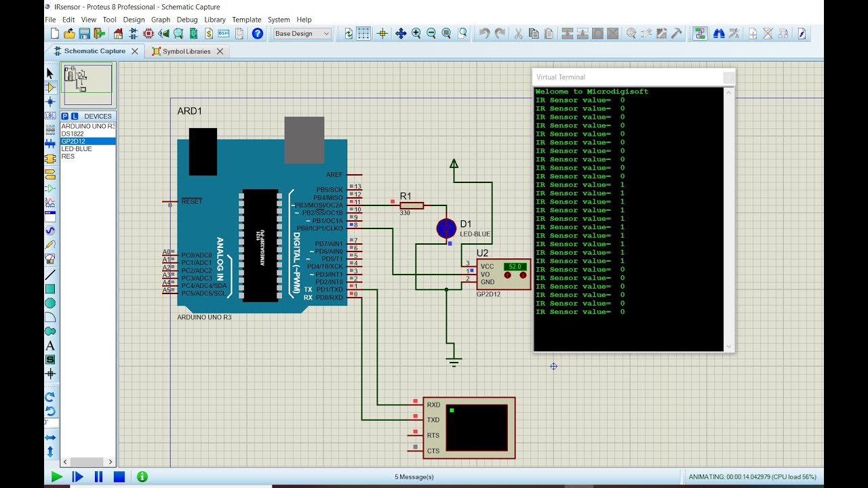
Task: Select the Junction dot mode tool
Action: point(50,102)
